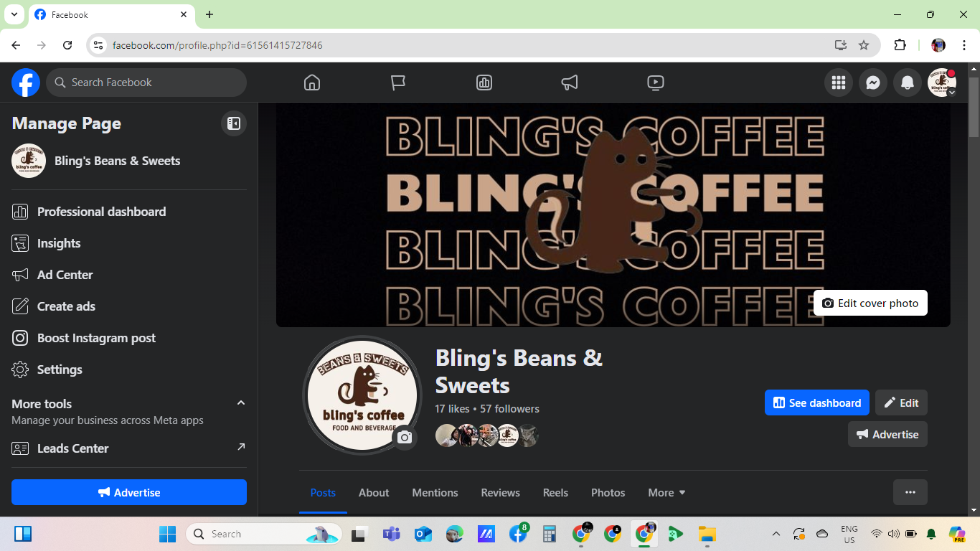Screen dimensions: 980x551
Task: Toggle the Manage Page sidebar panel
Action: 233,123
